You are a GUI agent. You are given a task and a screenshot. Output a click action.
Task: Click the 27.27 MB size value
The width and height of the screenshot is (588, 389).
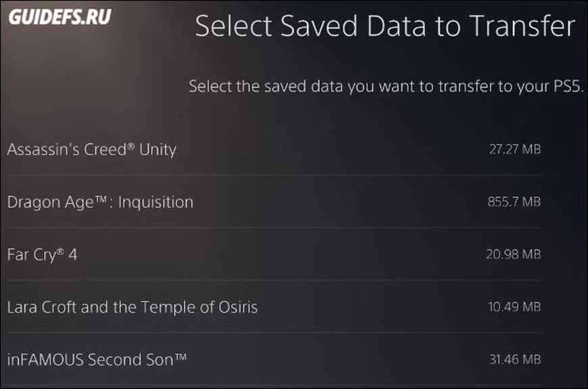(x=514, y=149)
